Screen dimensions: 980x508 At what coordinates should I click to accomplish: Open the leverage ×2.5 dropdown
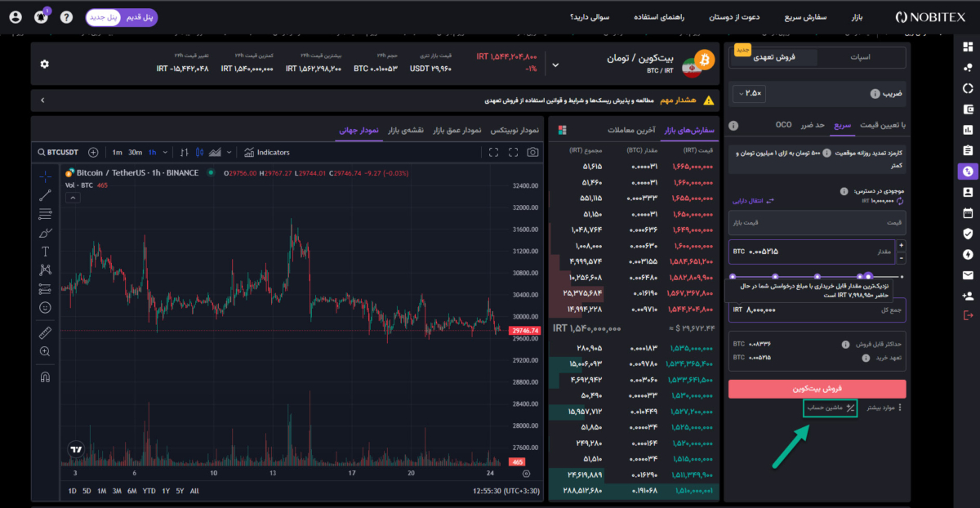[749, 94]
